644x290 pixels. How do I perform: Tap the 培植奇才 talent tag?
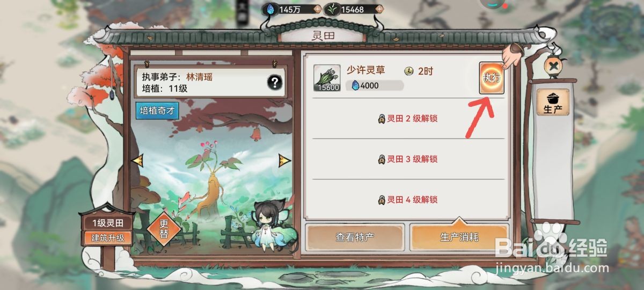pyautogui.click(x=157, y=111)
